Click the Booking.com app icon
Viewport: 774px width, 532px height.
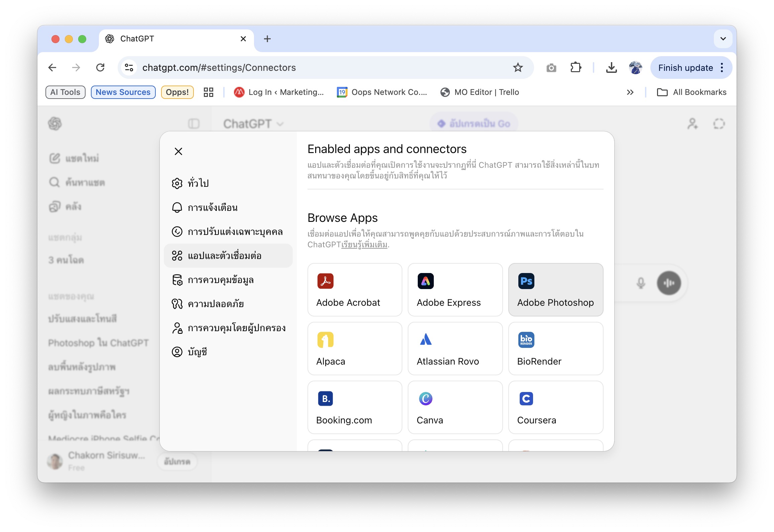(x=325, y=399)
